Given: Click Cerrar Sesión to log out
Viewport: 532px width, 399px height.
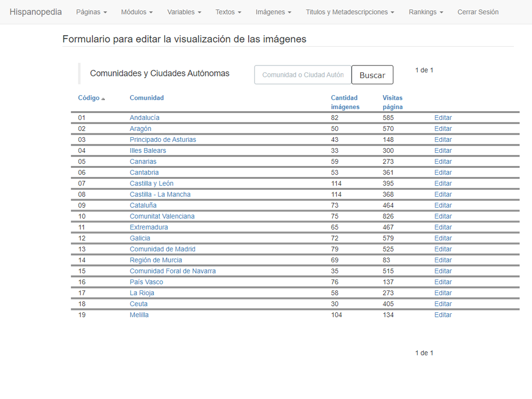Looking at the screenshot, I should [x=478, y=12].
